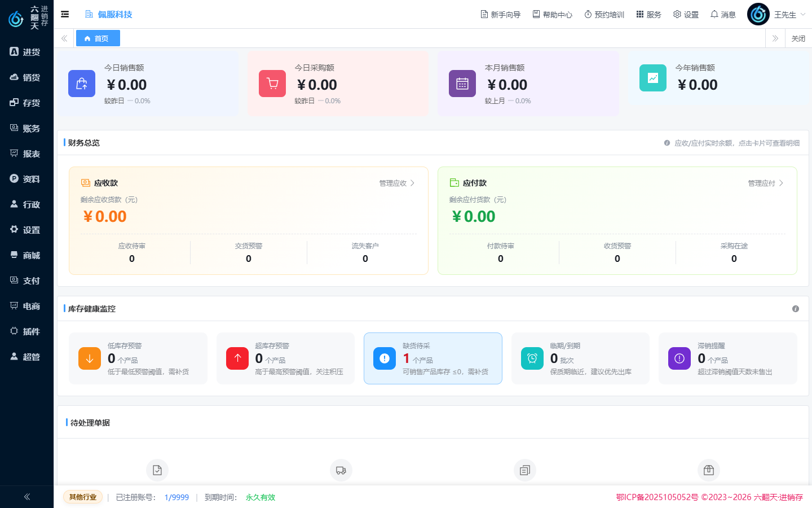Click the 付款待审 count
Screen dimensions: 812x508
coord(501,259)
